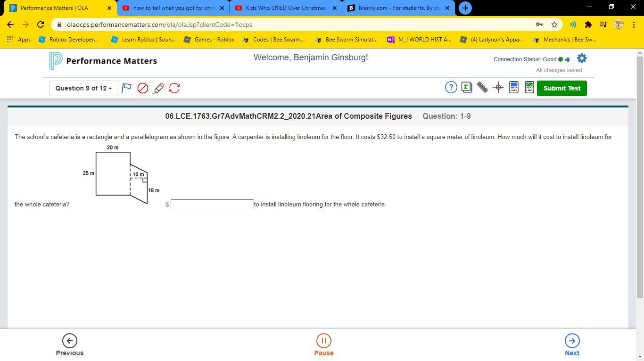
Task: Open the Roblox Developer bookmark
Action: click(x=69, y=40)
